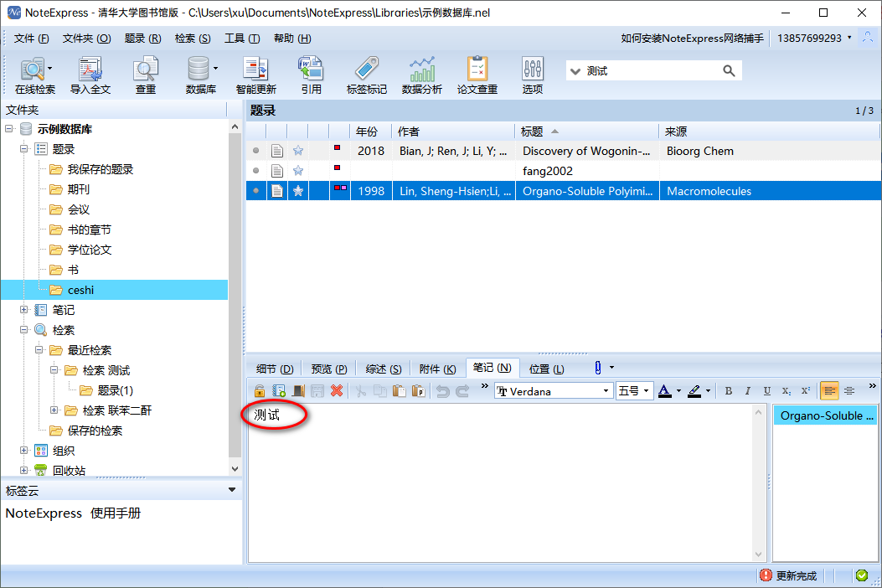Screen dimensions: 882x588
Task: Open the 五号 font size dropdown
Action: click(x=647, y=390)
